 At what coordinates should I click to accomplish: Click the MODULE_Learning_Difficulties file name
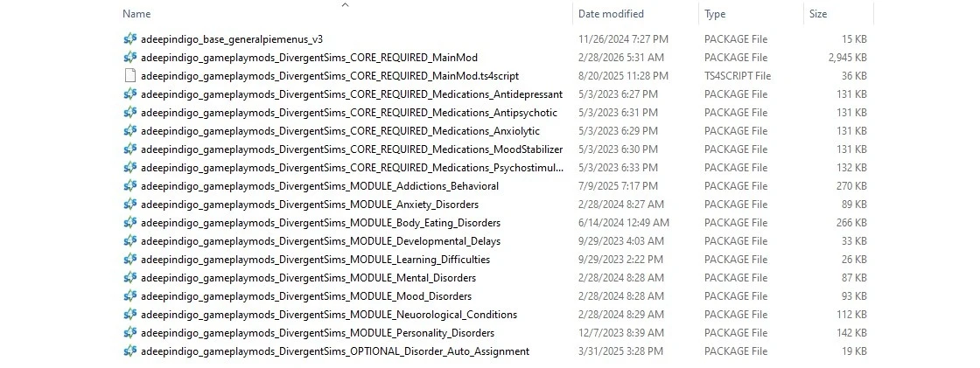click(x=315, y=260)
